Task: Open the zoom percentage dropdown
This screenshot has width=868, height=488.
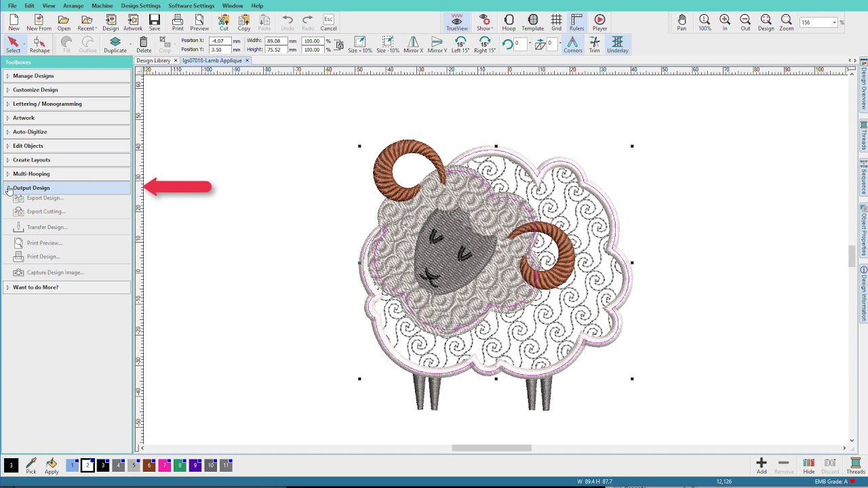Action: coord(835,22)
